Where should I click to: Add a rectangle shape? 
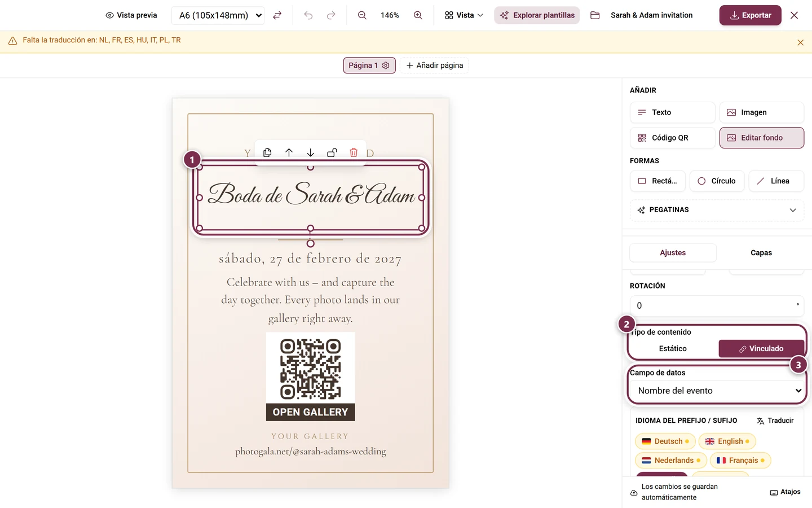[657, 181]
